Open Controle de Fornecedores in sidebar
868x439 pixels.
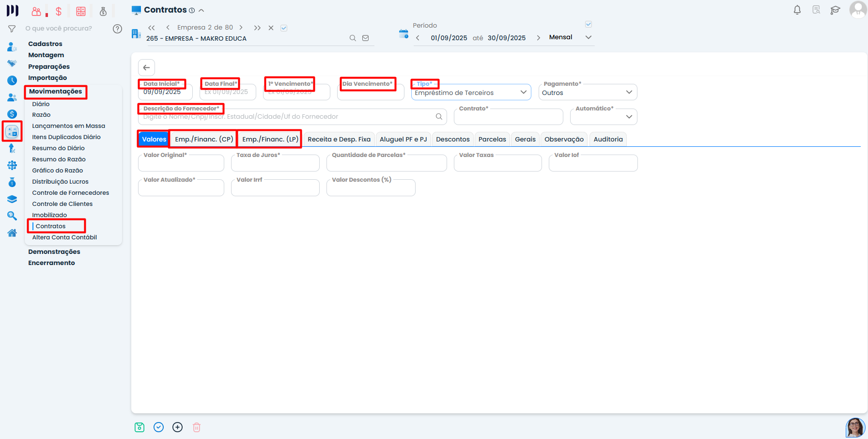(x=71, y=193)
